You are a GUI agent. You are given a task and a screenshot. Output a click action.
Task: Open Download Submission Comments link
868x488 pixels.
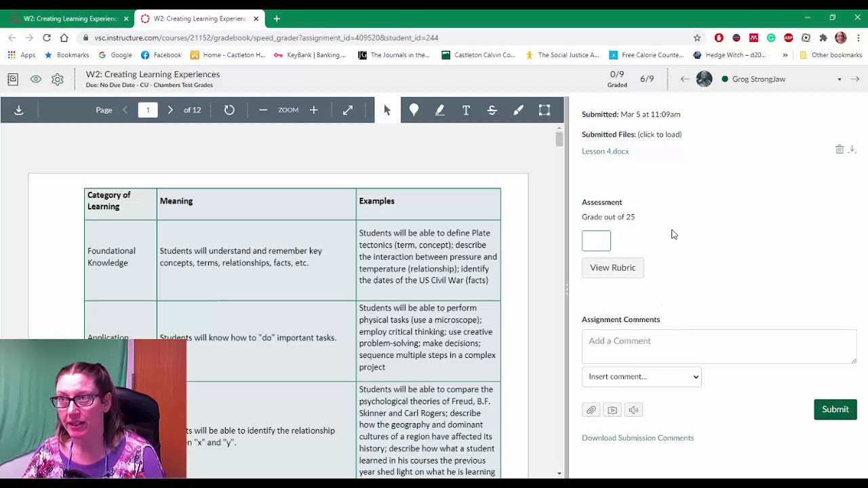click(637, 438)
